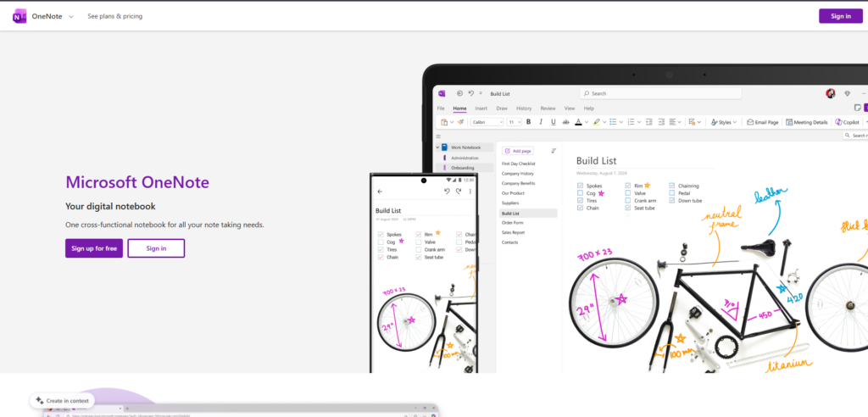Open Copilot from the ribbon
This screenshot has height=417, width=868.
click(x=847, y=122)
